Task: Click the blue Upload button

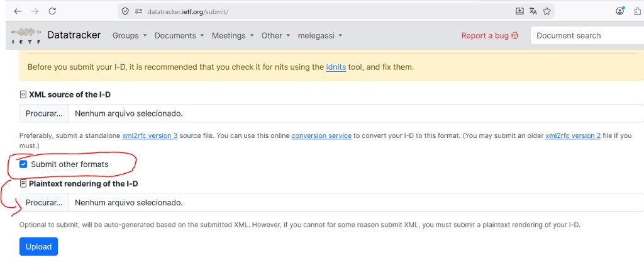Action: (38, 246)
